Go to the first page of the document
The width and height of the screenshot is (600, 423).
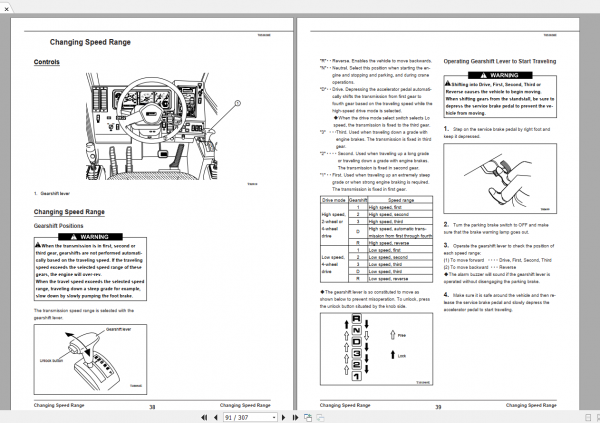[x=204, y=417]
